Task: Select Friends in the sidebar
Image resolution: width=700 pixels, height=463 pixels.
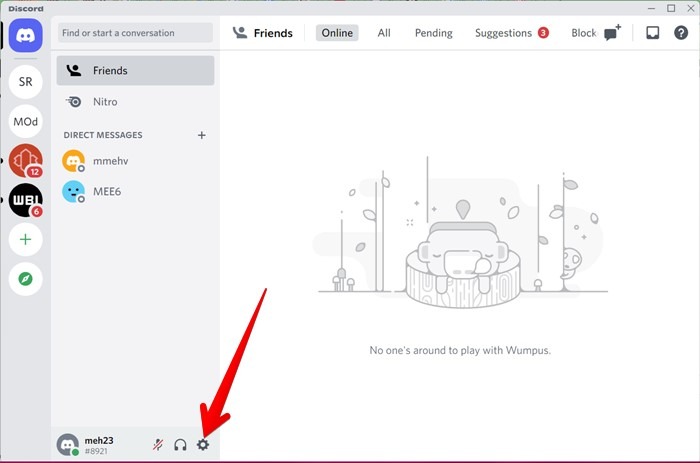Action: pyautogui.click(x=135, y=71)
